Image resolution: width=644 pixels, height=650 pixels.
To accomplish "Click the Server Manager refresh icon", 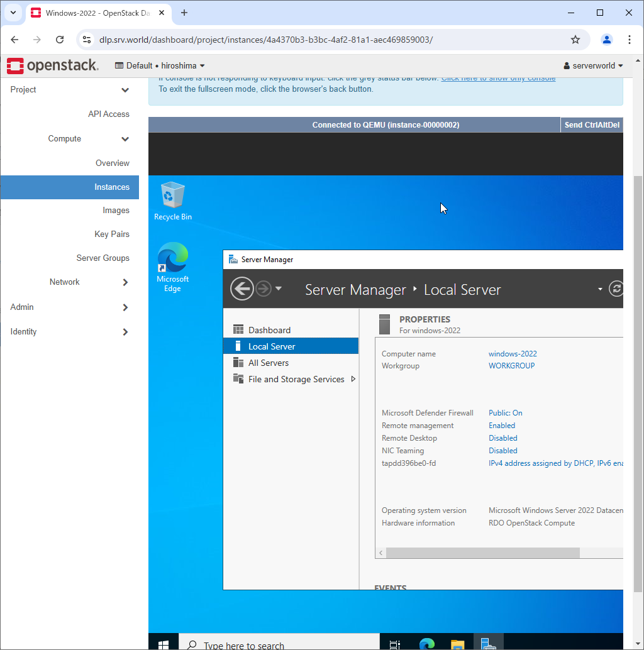I will [616, 289].
